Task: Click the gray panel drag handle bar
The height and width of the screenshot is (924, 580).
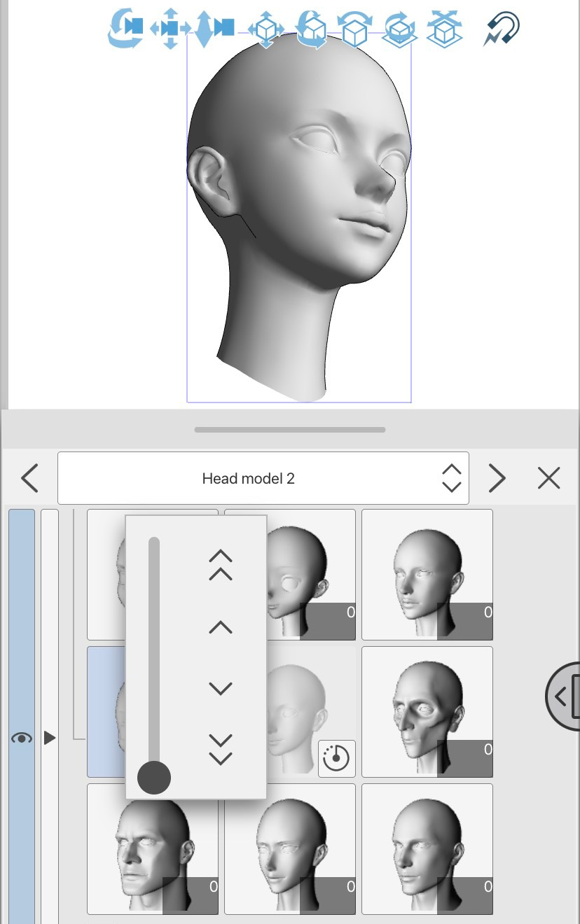Action: tap(290, 429)
